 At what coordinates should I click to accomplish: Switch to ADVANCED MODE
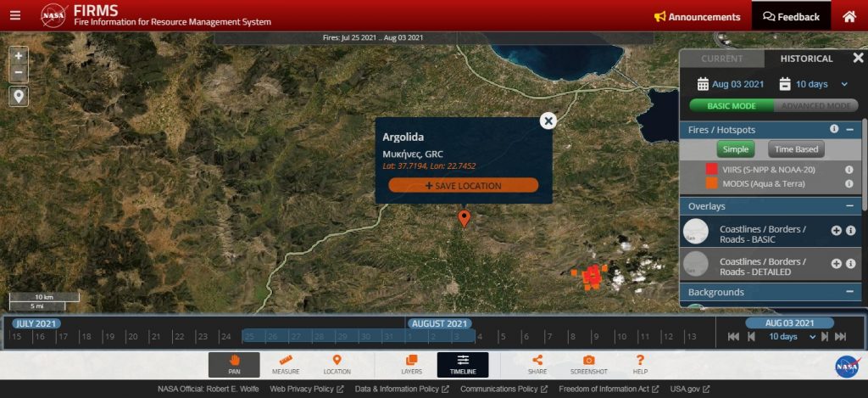pos(816,106)
